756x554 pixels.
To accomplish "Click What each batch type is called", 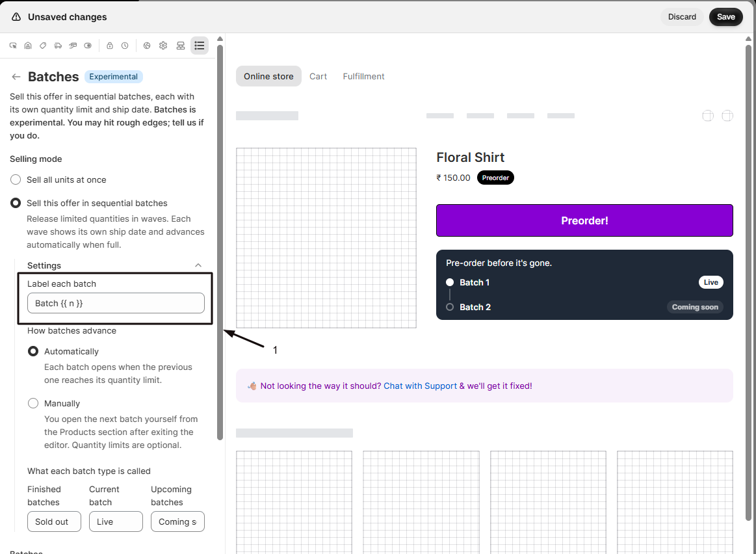I will point(88,471).
